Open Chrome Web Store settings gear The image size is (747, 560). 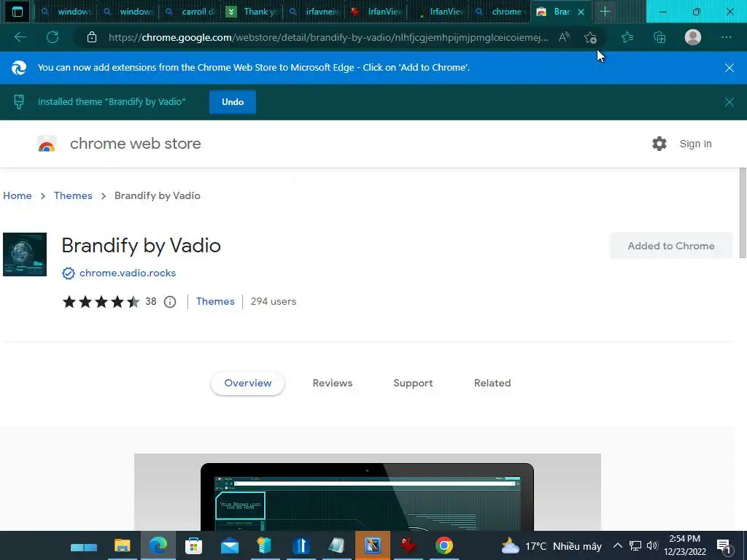(659, 144)
